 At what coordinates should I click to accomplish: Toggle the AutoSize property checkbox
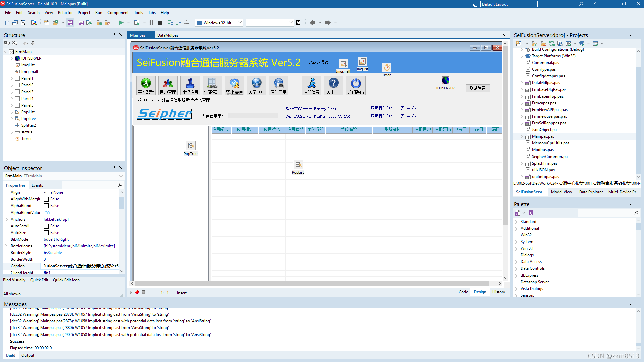pyautogui.click(x=46, y=233)
